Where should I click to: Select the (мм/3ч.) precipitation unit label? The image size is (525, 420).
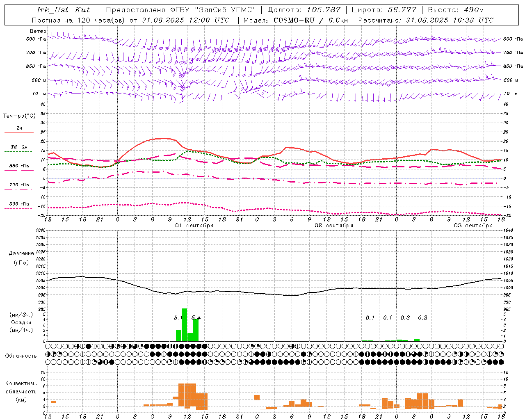click(x=21, y=315)
